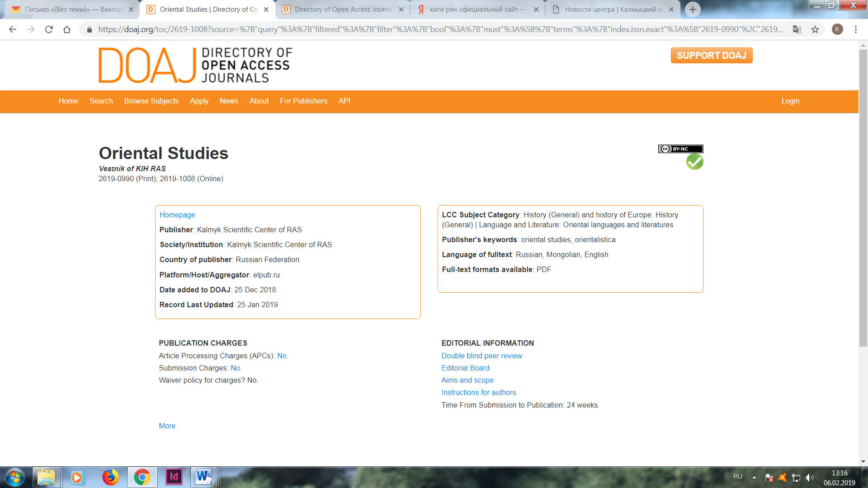The image size is (868, 488).
Task: Switch the RU input language indicator
Action: pos(738,476)
